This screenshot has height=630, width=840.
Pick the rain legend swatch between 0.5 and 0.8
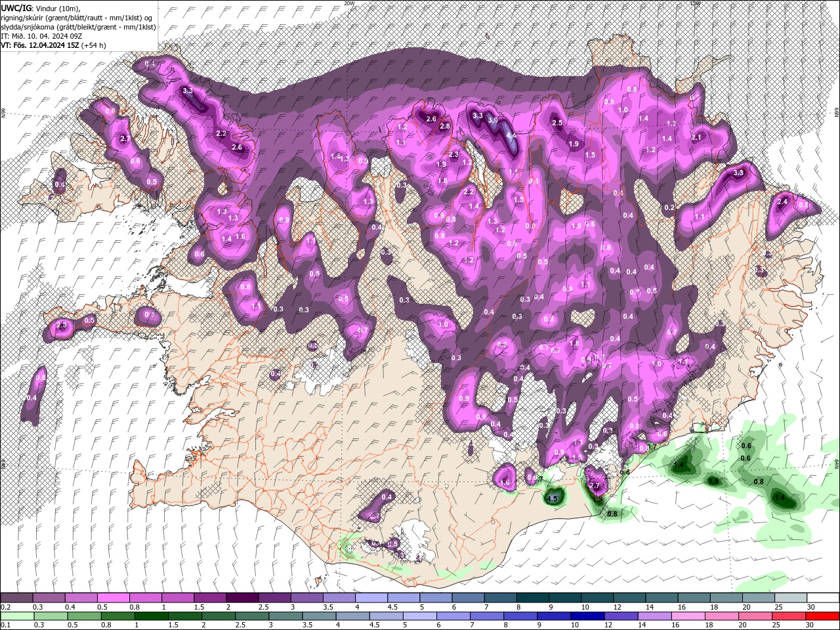[x=84, y=616]
